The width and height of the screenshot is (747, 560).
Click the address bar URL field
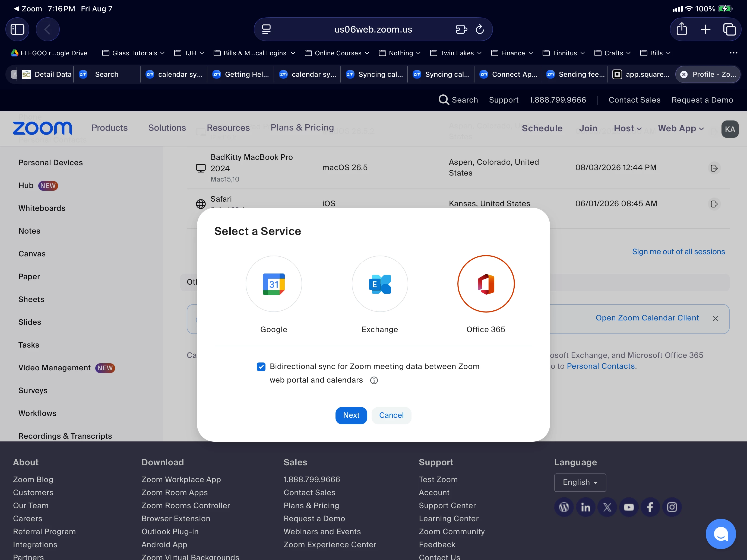(x=373, y=29)
